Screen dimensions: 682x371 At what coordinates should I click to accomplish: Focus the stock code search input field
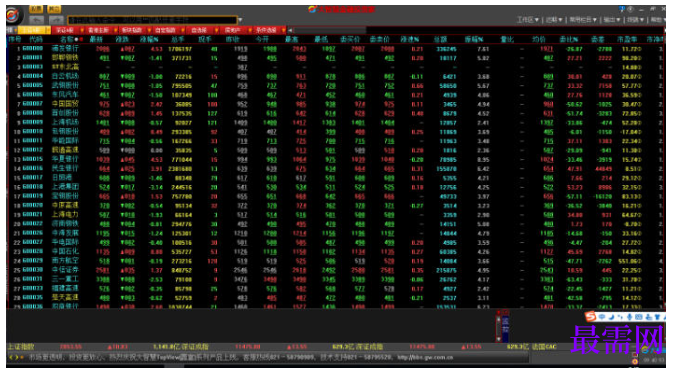point(152,20)
